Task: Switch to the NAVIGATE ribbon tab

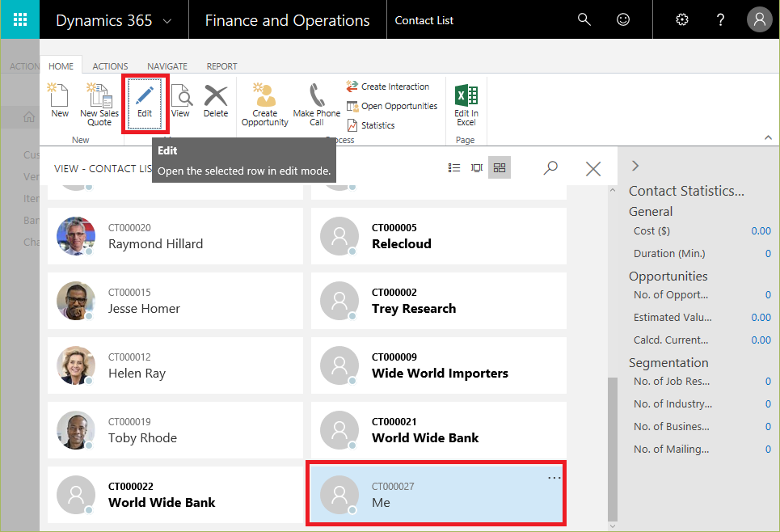Action: point(167,66)
